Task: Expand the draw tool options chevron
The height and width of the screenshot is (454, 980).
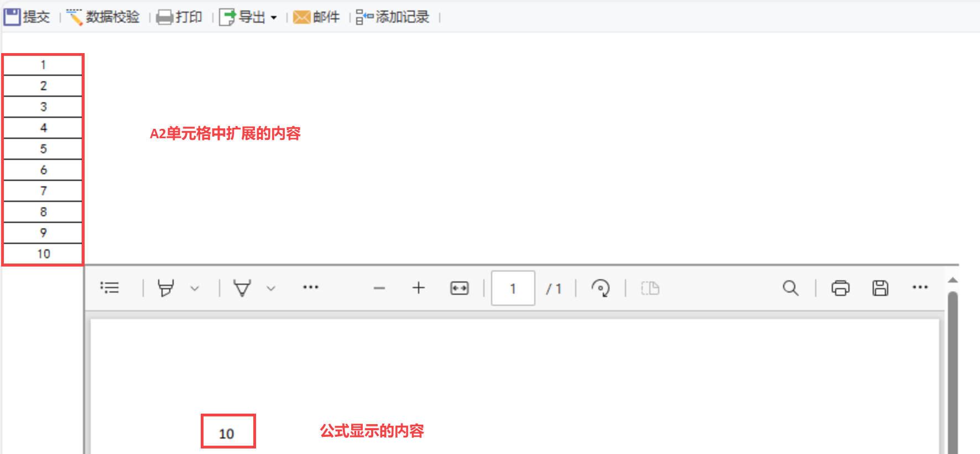Action: 271,288
